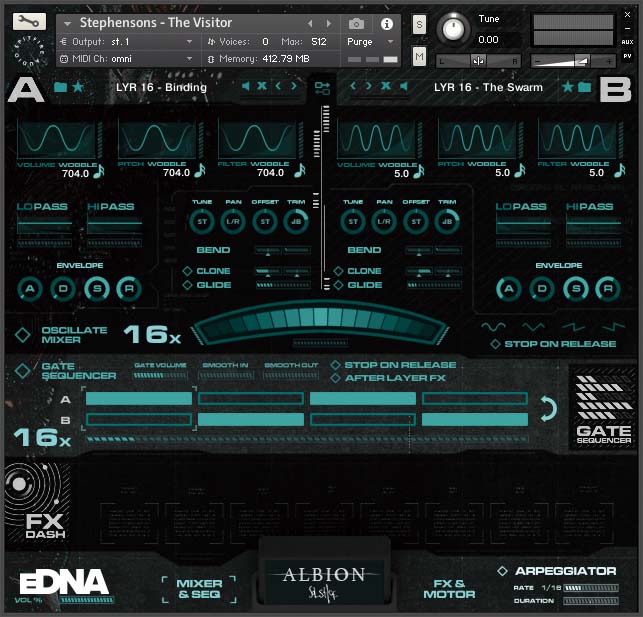Mute Layer A speaker icon
Image resolution: width=643 pixels, height=617 pixels.
[x=245, y=86]
